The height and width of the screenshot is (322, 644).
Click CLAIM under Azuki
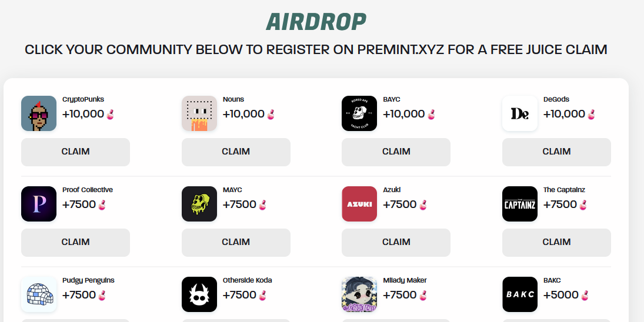tap(396, 243)
